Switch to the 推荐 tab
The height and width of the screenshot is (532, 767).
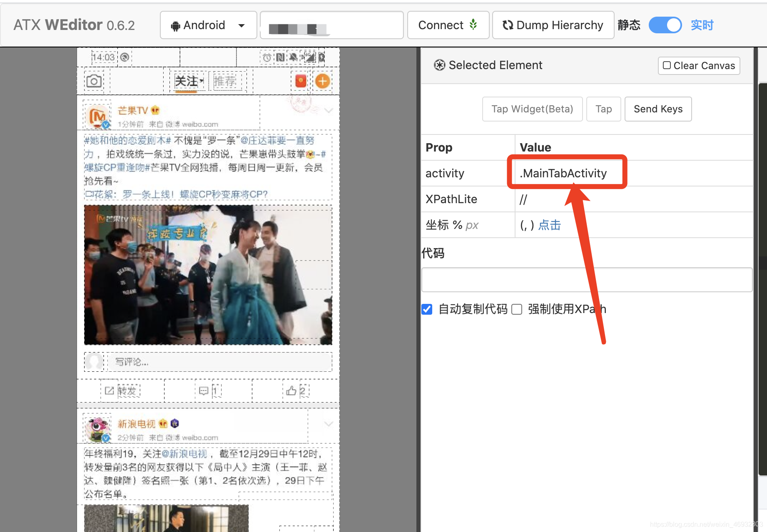coord(225,81)
